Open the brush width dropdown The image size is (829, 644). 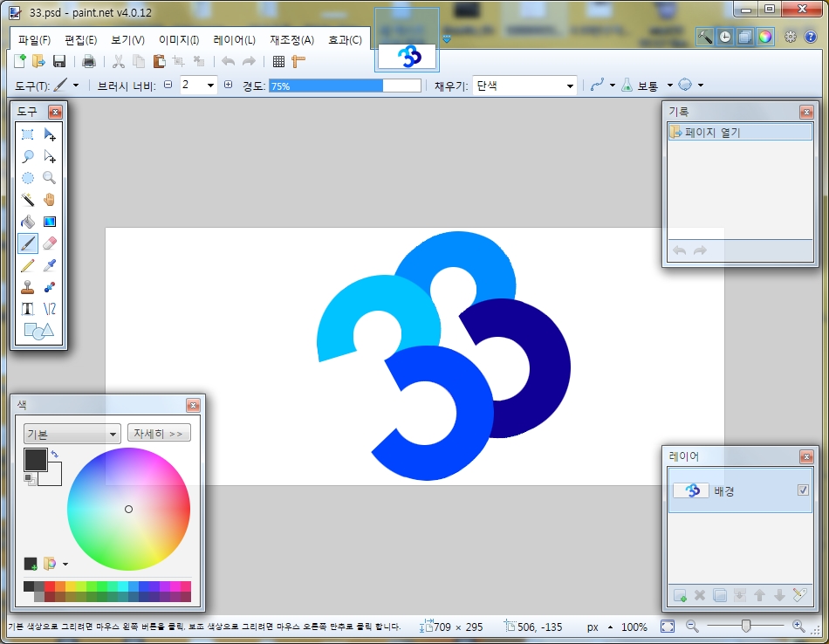[210, 86]
